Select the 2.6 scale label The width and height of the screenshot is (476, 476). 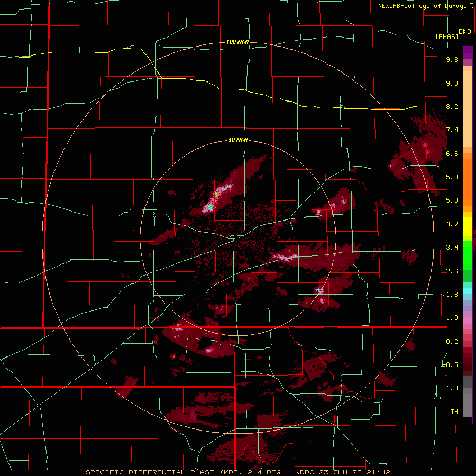[x=452, y=271]
